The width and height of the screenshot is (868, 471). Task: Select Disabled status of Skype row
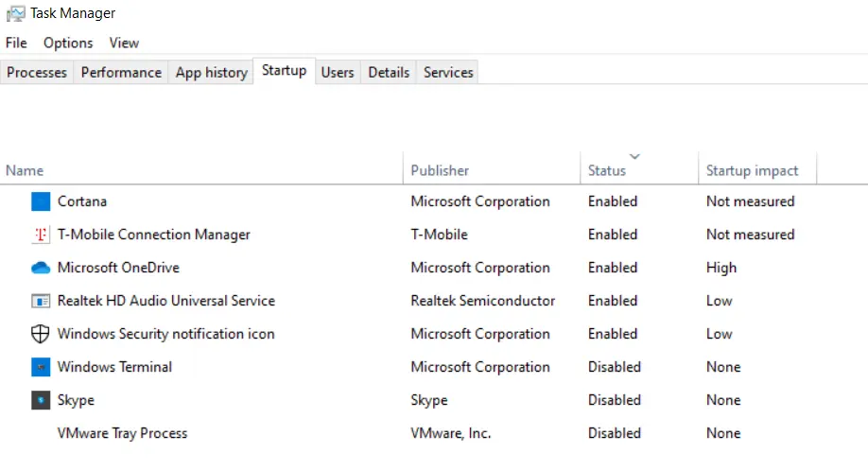615,400
